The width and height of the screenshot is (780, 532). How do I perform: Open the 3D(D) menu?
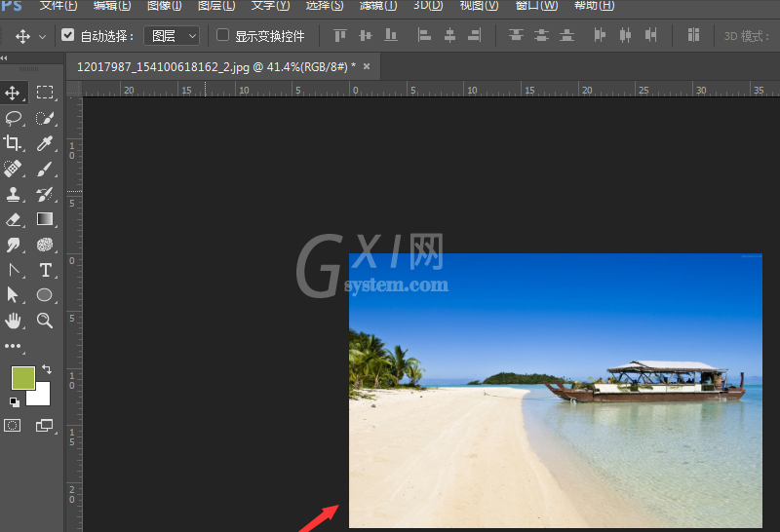428,6
